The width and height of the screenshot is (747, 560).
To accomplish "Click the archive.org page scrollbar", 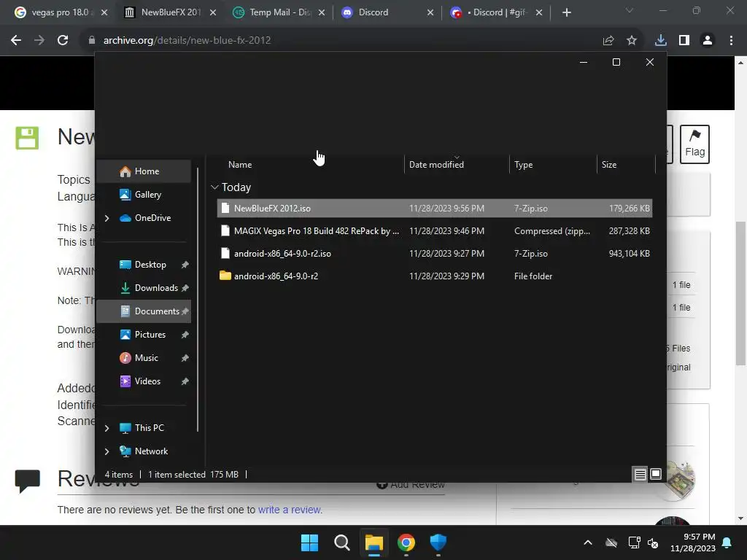I will click(740, 294).
